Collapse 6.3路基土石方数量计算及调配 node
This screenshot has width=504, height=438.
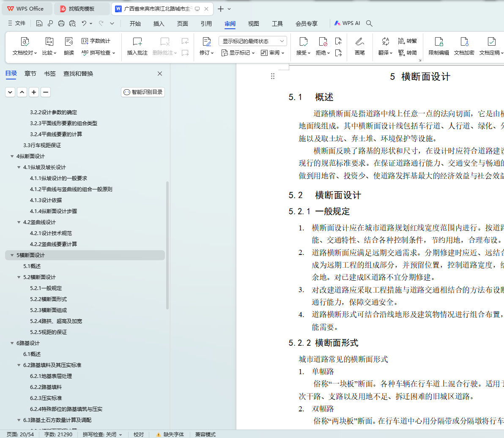pos(19,420)
